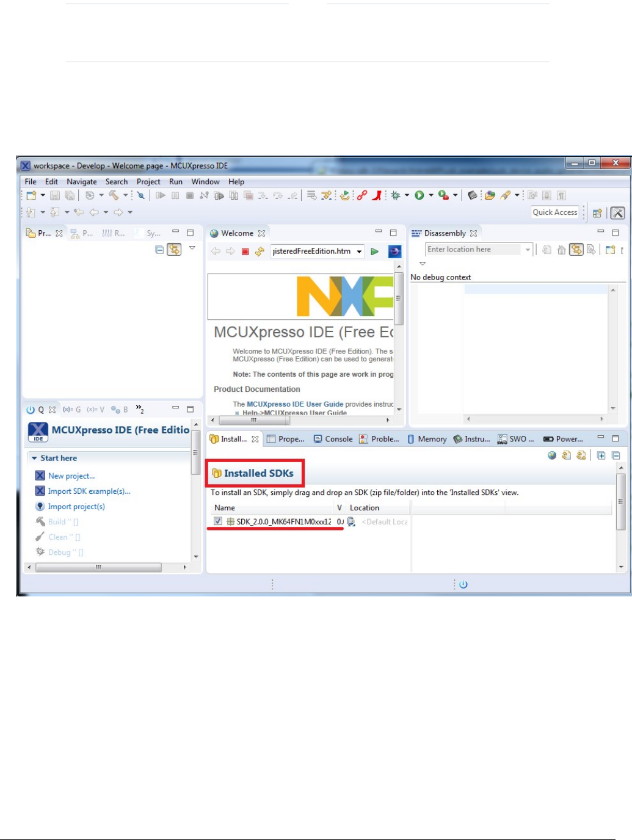Click the Save toolbar icon
The height and width of the screenshot is (840, 632).
point(55,195)
